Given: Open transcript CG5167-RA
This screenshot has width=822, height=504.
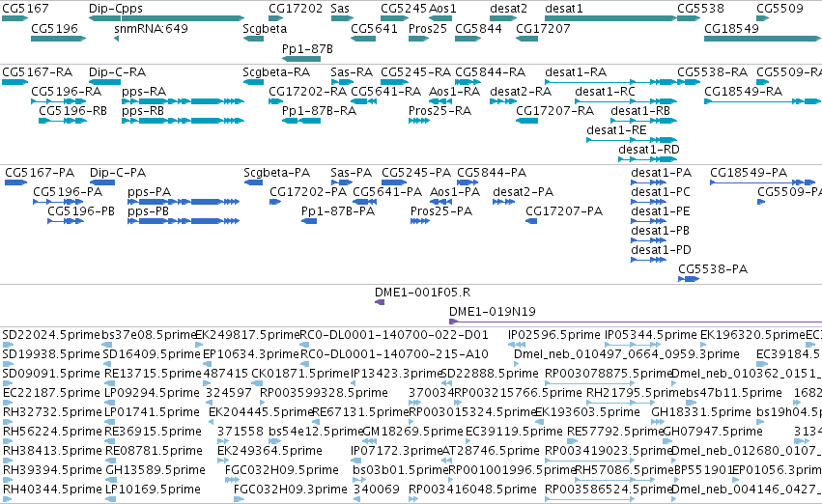Looking at the screenshot, I should 38,72.
